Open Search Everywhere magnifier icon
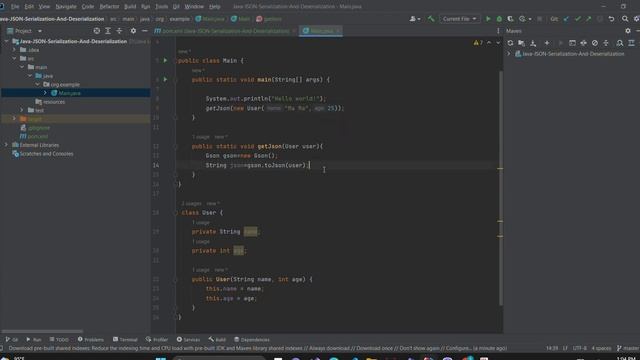The image size is (640, 360). pyautogui.click(x=625, y=19)
